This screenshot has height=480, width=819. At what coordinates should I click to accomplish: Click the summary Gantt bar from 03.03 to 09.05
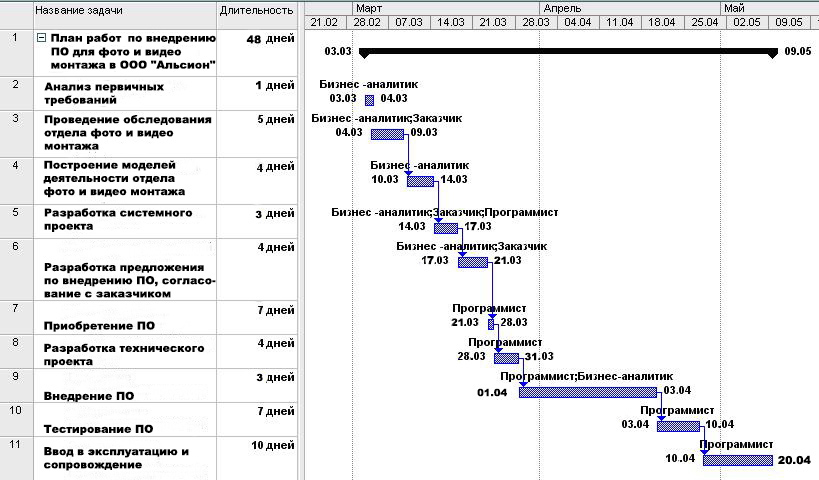[568, 52]
